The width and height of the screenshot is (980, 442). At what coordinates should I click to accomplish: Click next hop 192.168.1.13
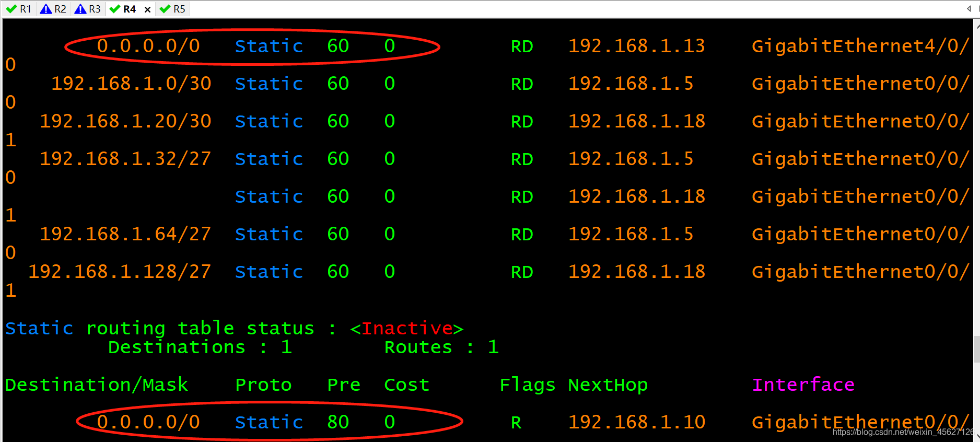click(637, 46)
